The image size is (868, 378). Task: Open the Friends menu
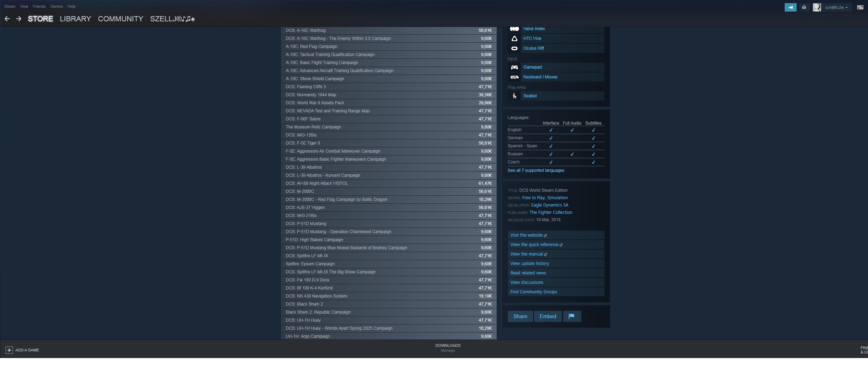[x=39, y=6]
